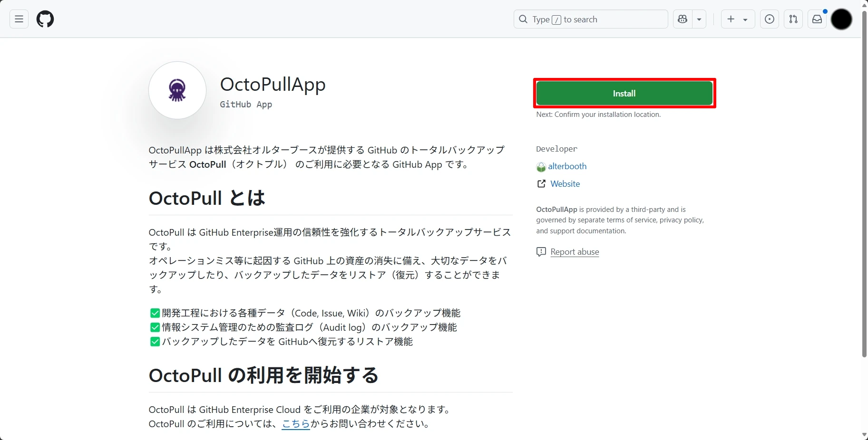Screen dimensions: 868x440
Task: Click the alterbooth developer avatar icon
Action: click(x=541, y=167)
